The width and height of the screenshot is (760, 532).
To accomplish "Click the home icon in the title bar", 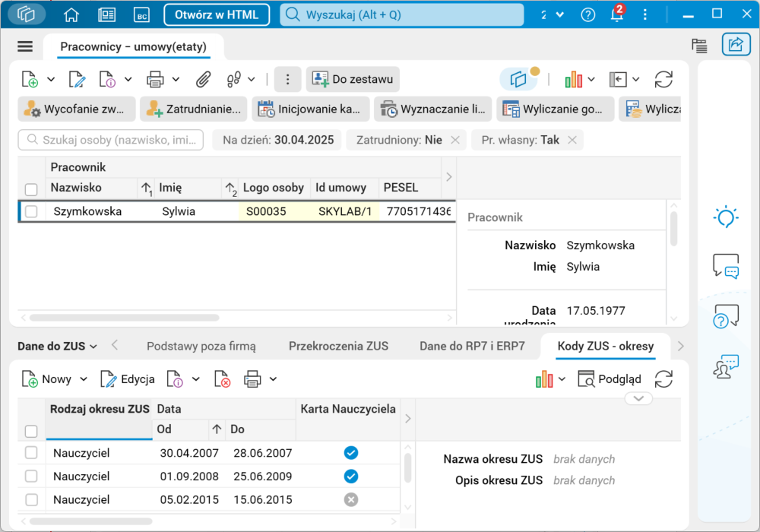I will coord(71,14).
